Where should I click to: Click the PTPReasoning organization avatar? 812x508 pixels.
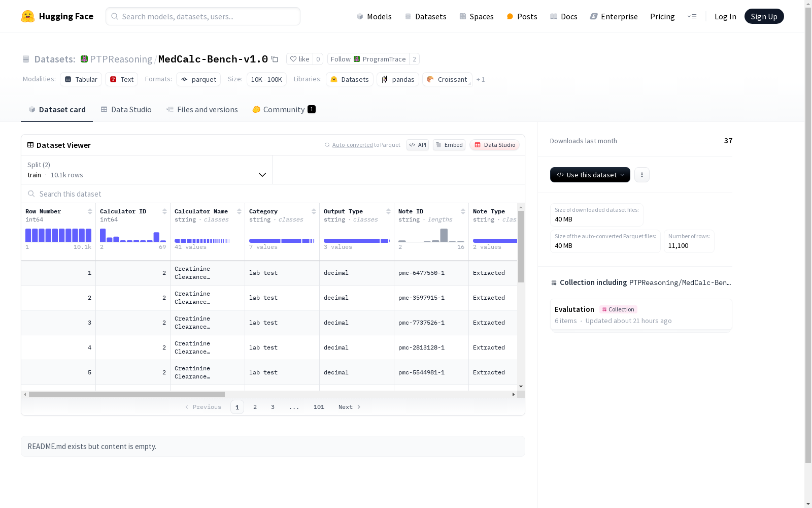84,59
